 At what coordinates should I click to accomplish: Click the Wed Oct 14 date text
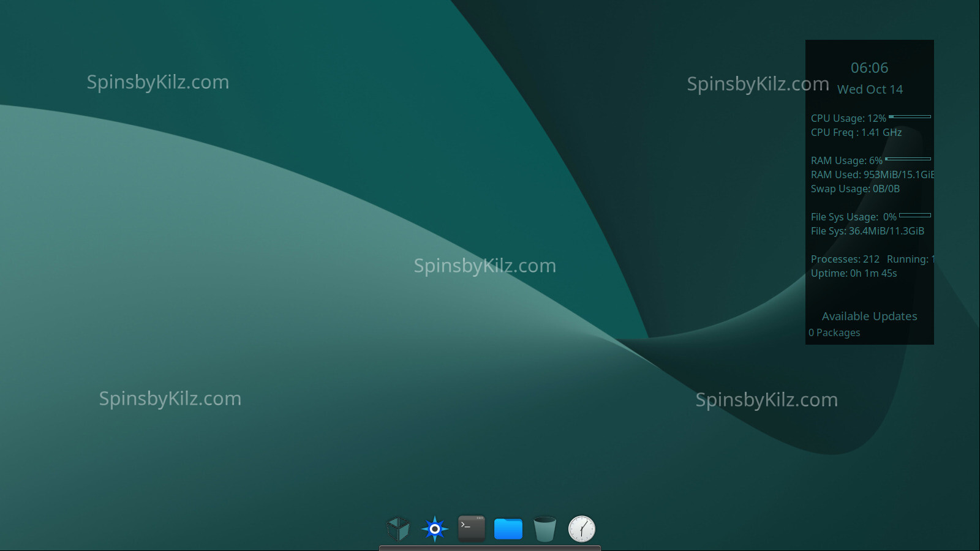[x=870, y=89]
